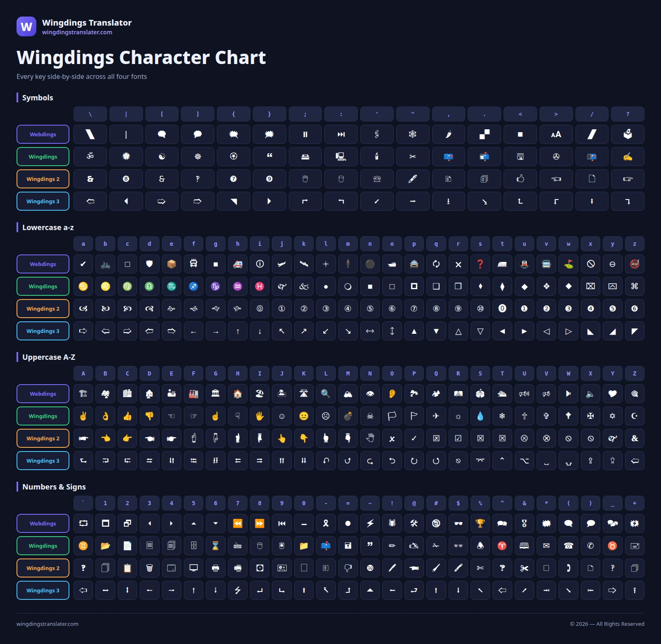The height and width of the screenshot is (644, 661).
Task: Select the magnifying glass under uppercase L
Action: (x=326, y=394)
